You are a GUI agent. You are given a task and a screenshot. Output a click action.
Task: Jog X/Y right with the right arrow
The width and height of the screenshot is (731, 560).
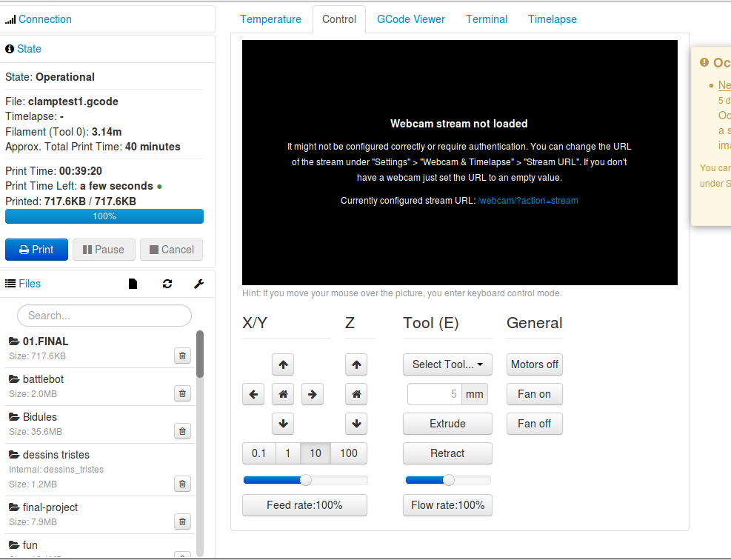point(313,395)
